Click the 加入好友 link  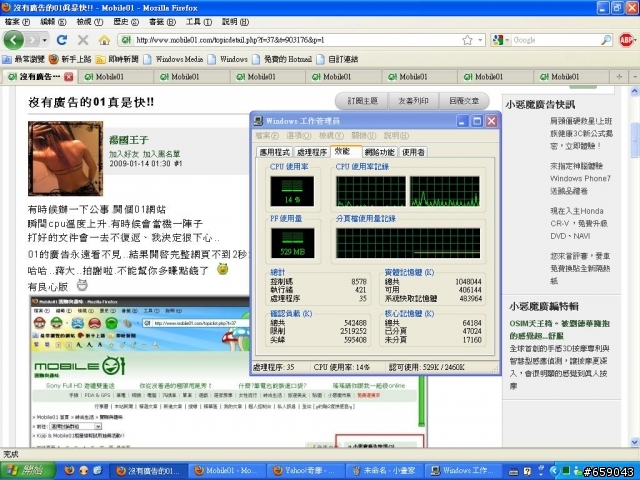click(123, 154)
